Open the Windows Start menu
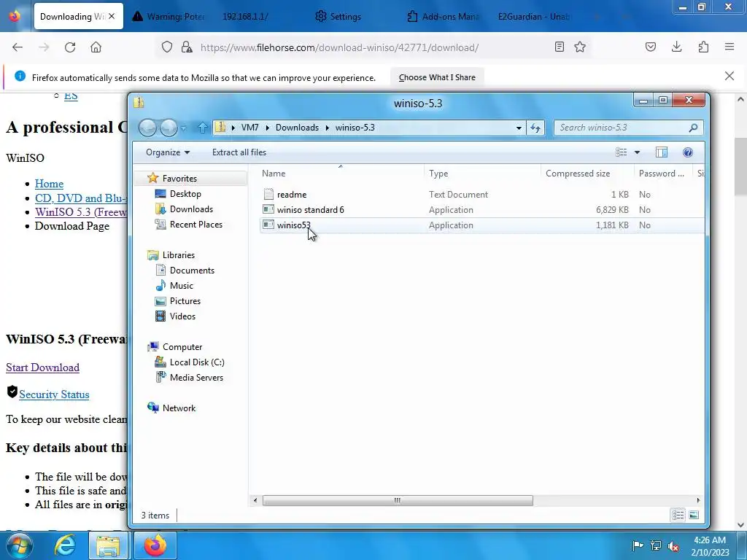Screen dimensions: 747x560 click(x=20, y=545)
